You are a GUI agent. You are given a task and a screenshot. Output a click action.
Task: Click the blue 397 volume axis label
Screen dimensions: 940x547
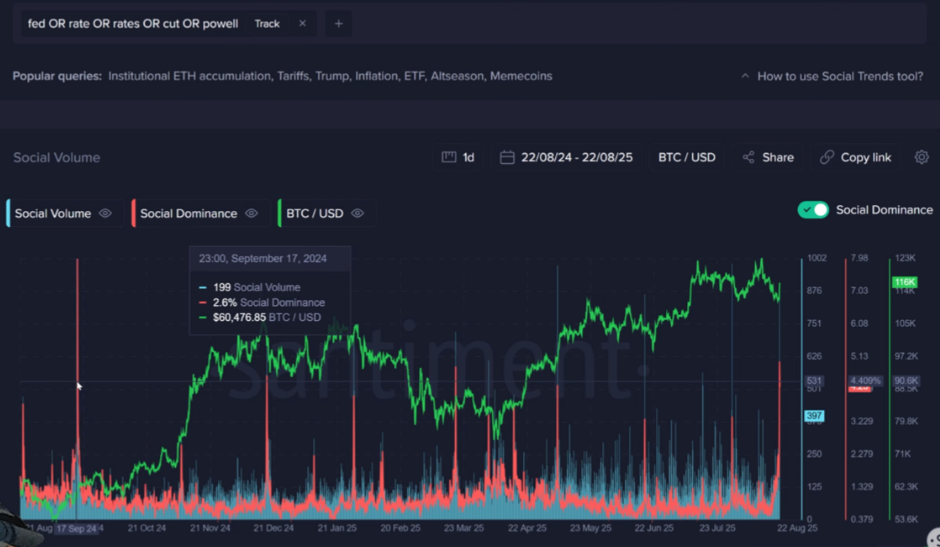[814, 416]
